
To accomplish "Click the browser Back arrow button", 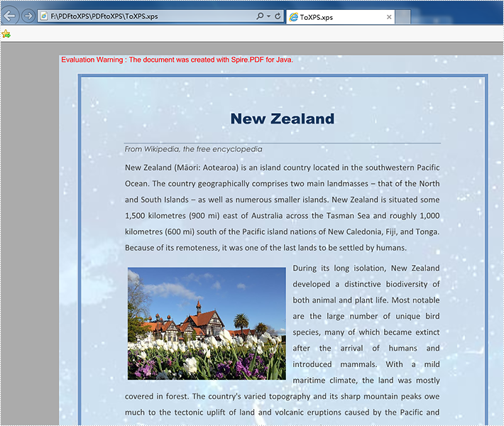I will tap(10, 16).
